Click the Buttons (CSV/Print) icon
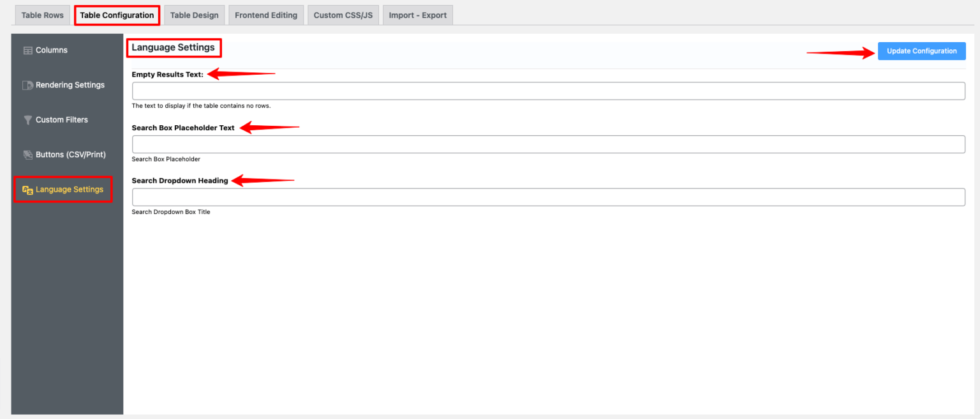 (x=27, y=154)
